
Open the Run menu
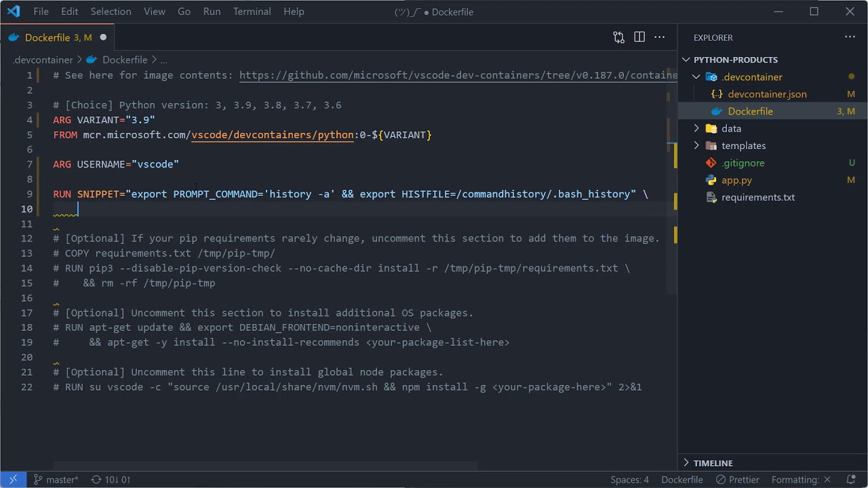[212, 12]
